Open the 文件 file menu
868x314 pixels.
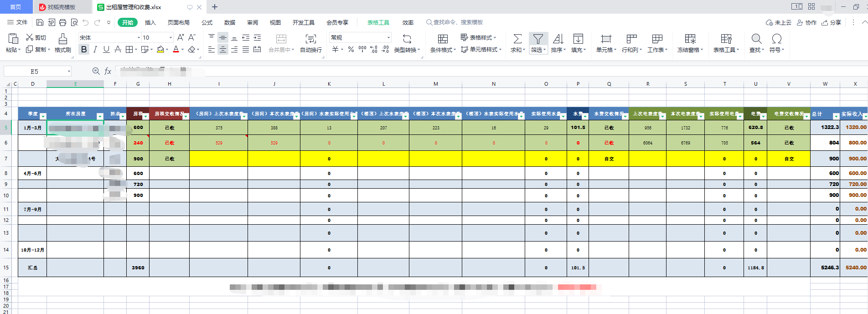pos(17,22)
